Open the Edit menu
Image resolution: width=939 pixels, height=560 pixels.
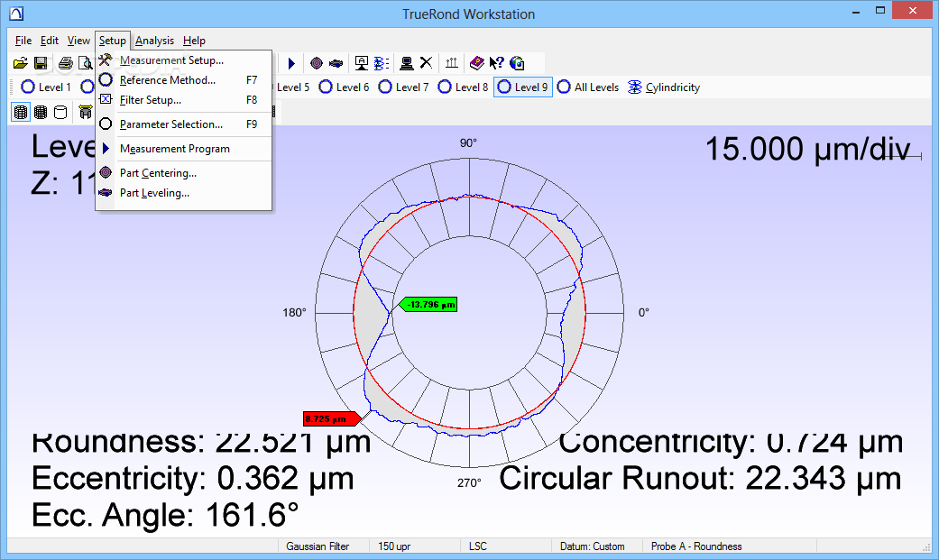[x=49, y=41]
